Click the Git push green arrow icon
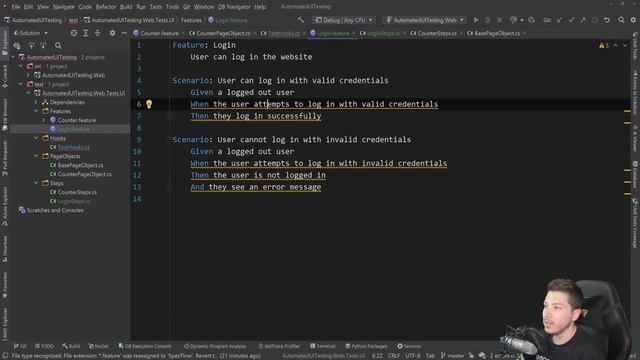This screenshot has height=360, width=640. click(583, 20)
